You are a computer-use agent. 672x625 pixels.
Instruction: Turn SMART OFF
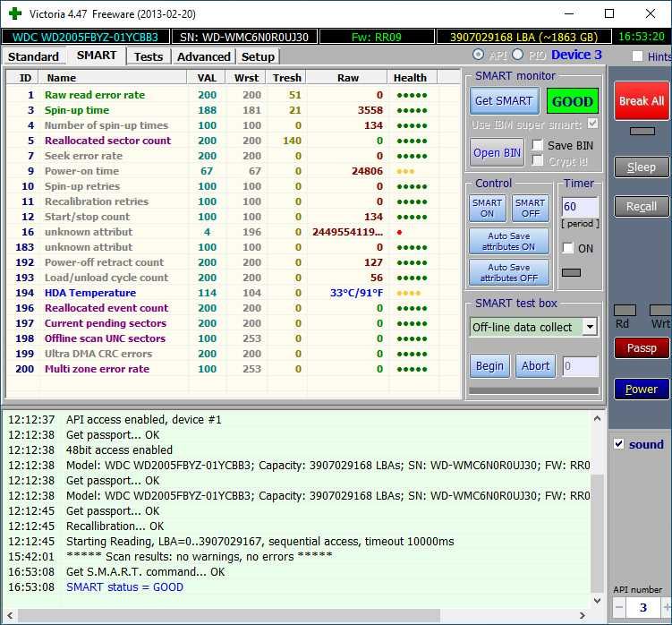click(530, 208)
